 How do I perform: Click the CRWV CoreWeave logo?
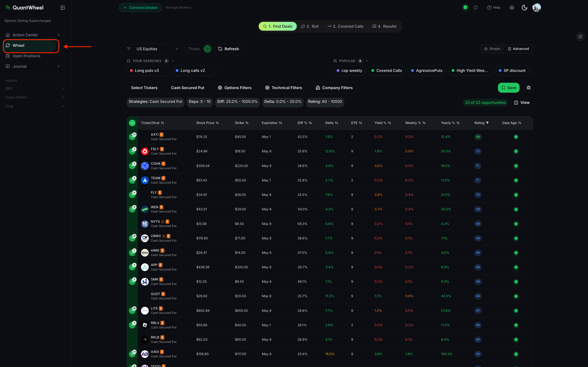click(145, 238)
